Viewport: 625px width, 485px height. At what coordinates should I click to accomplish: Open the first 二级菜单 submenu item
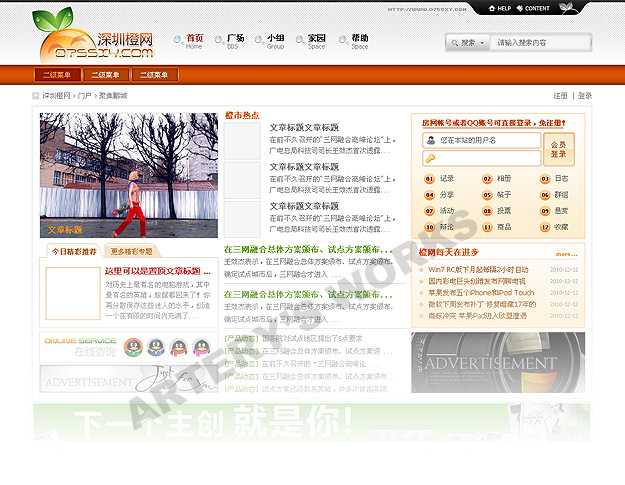click(x=58, y=75)
